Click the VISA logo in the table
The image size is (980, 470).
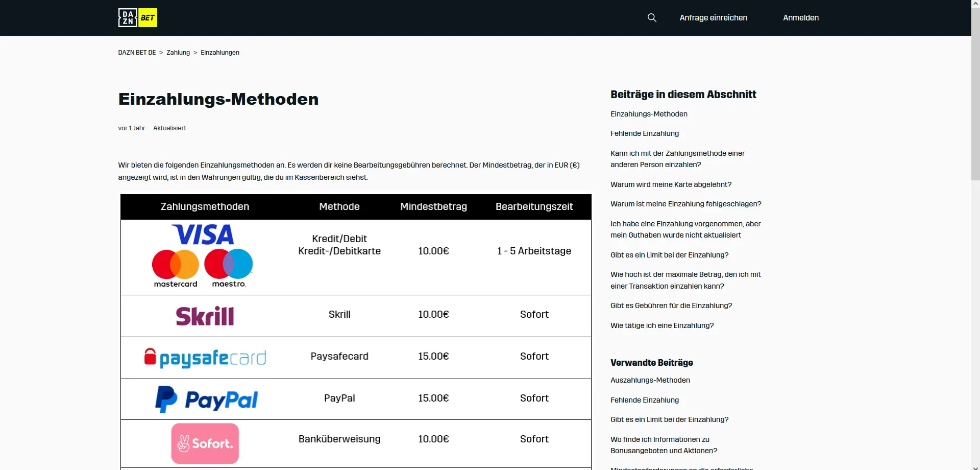203,235
